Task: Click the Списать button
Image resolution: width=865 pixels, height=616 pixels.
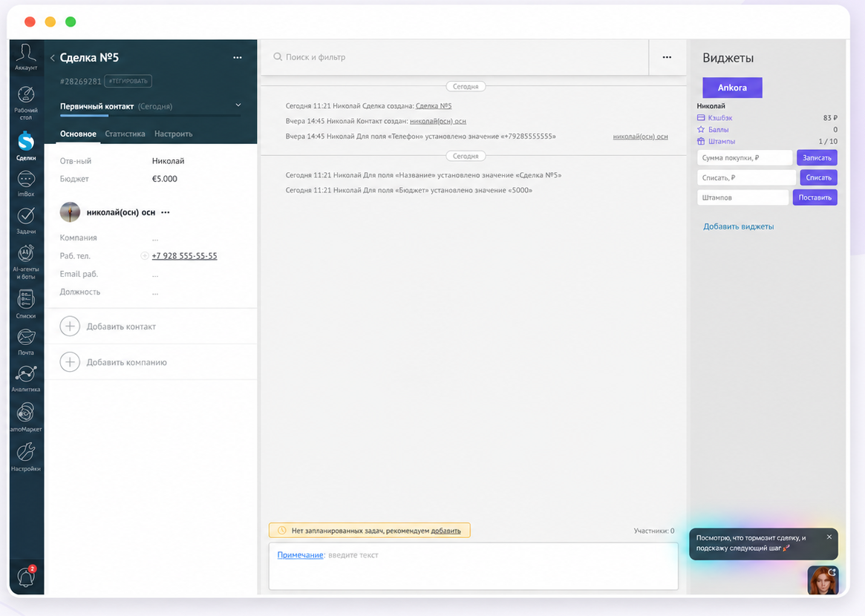Action: pos(819,177)
